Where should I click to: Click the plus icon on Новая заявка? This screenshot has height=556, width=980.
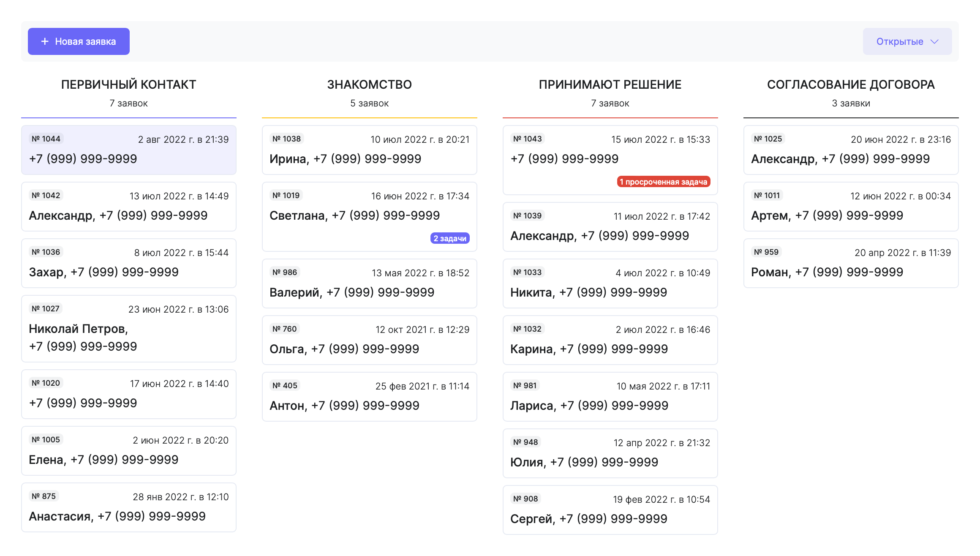coord(45,41)
